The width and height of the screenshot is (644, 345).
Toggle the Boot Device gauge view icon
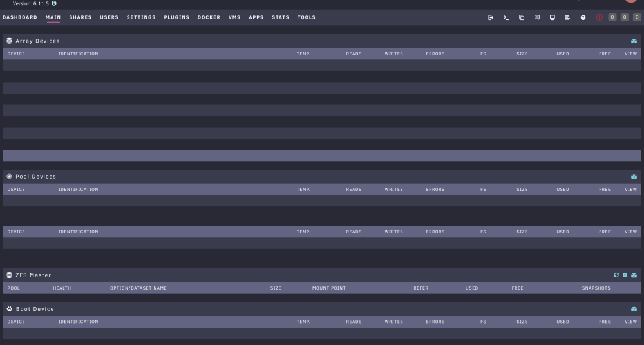(634, 310)
